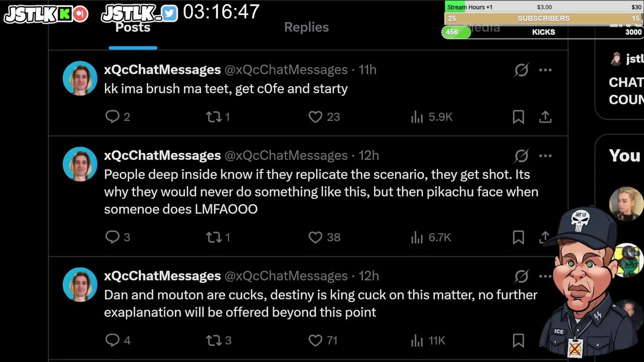
Task: Open more options on the 11h post
Action: [545, 70]
